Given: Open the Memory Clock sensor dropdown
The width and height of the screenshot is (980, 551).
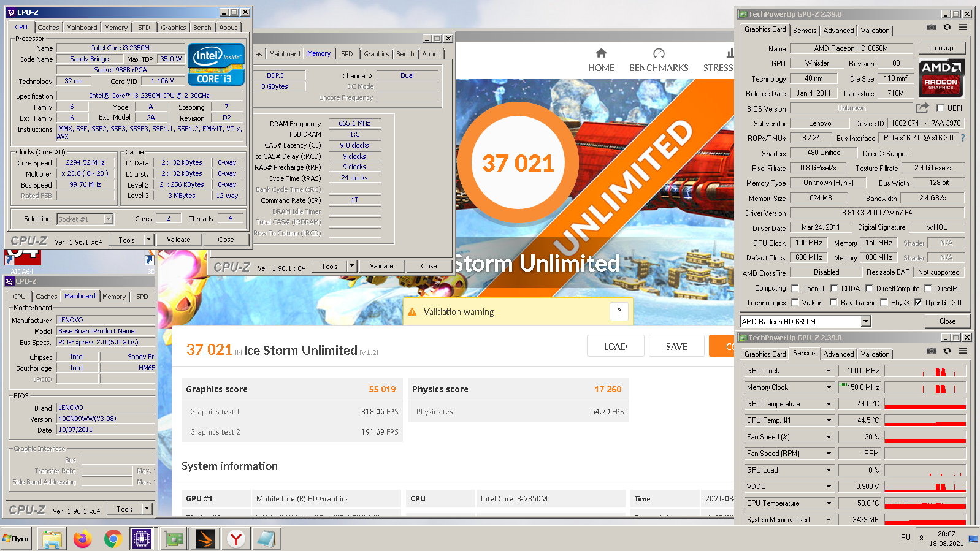Looking at the screenshot, I should [829, 387].
